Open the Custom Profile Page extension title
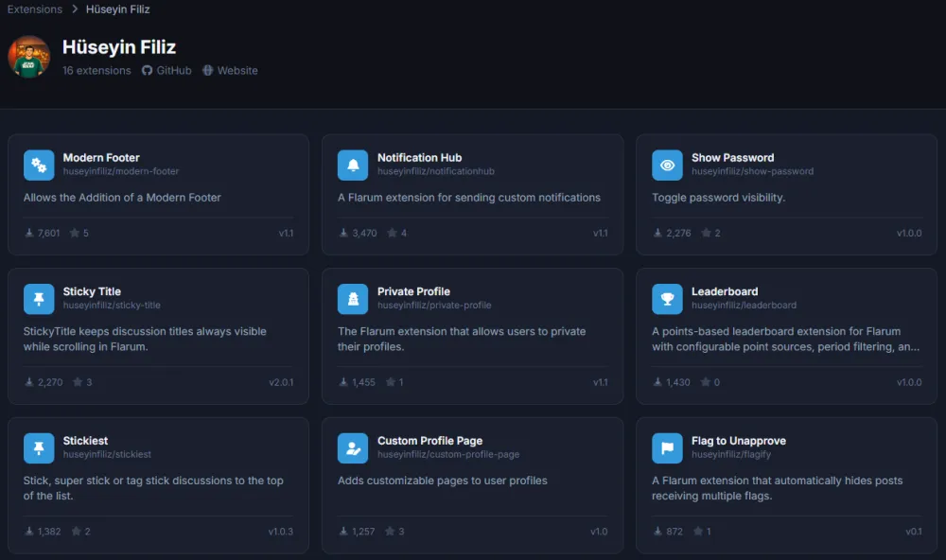Viewport: 946px width, 560px height. point(429,441)
